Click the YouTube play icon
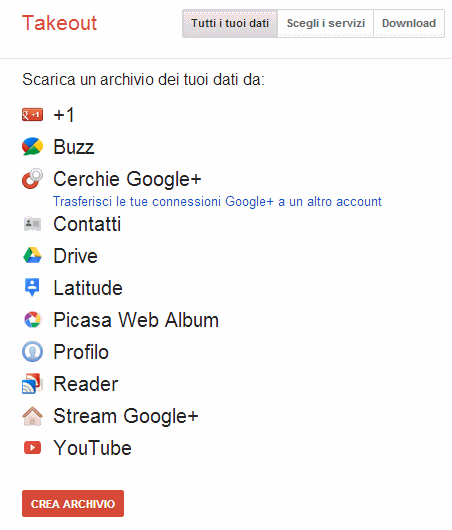This screenshot has width=452, height=530. coord(32,448)
